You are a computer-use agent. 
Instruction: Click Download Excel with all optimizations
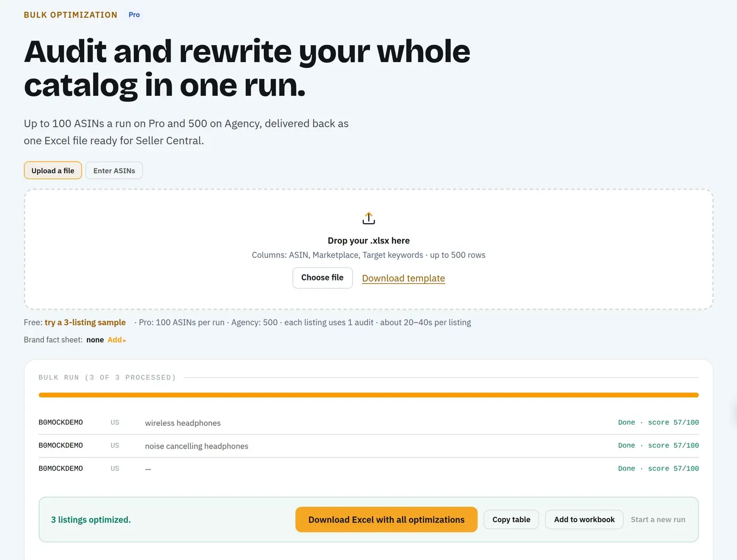pyautogui.click(x=386, y=519)
